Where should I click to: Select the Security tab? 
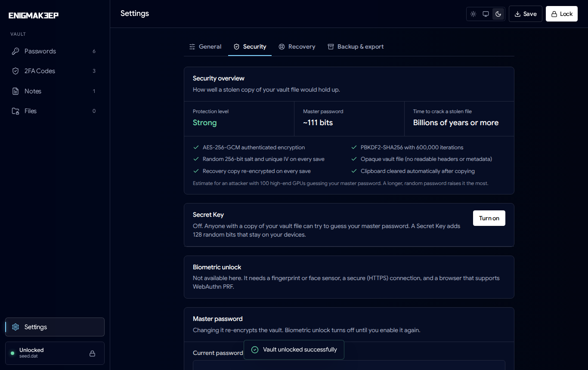(250, 46)
